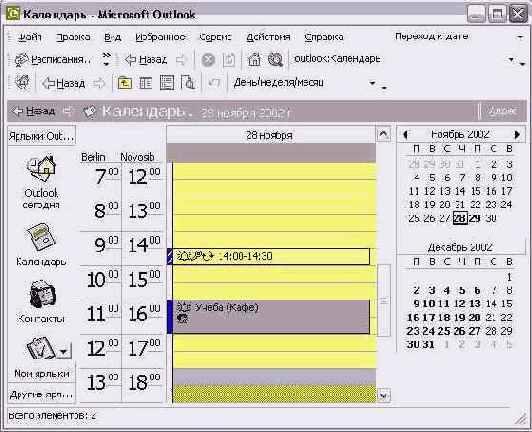The height and width of the screenshot is (432, 532).
Task: Click the Novosib time zone label
Action: click(x=137, y=157)
